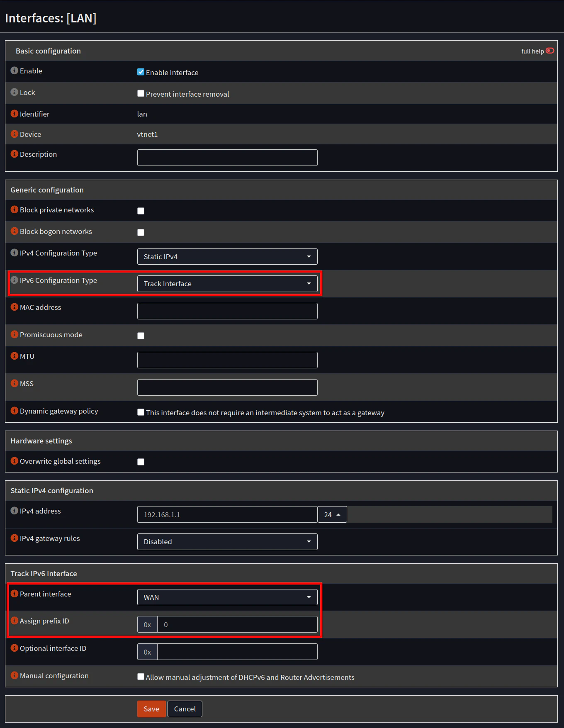Click IPv4 Configuration Type info icon
The height and width of the screenshot is (728, 564).
pyautogui.click(x=14, y=253)
